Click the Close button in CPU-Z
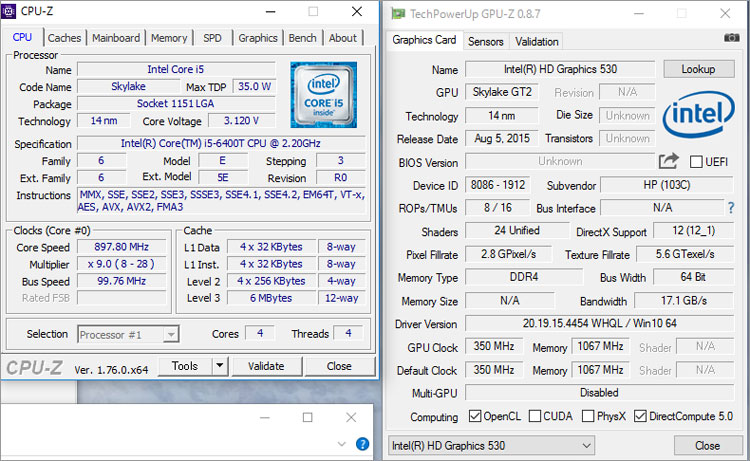Image resolution: width=750 pixels, height=461 pixels. click(x=339, y=366)
